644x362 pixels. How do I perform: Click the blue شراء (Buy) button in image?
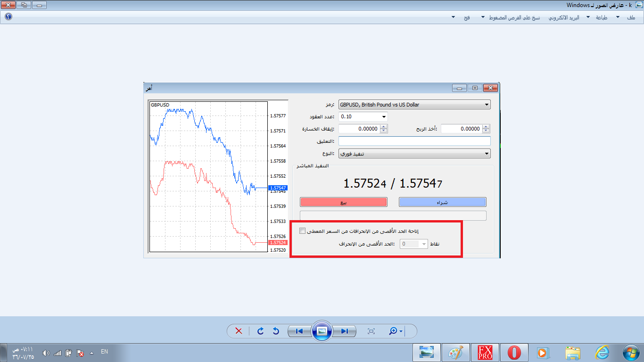(442, 202)
